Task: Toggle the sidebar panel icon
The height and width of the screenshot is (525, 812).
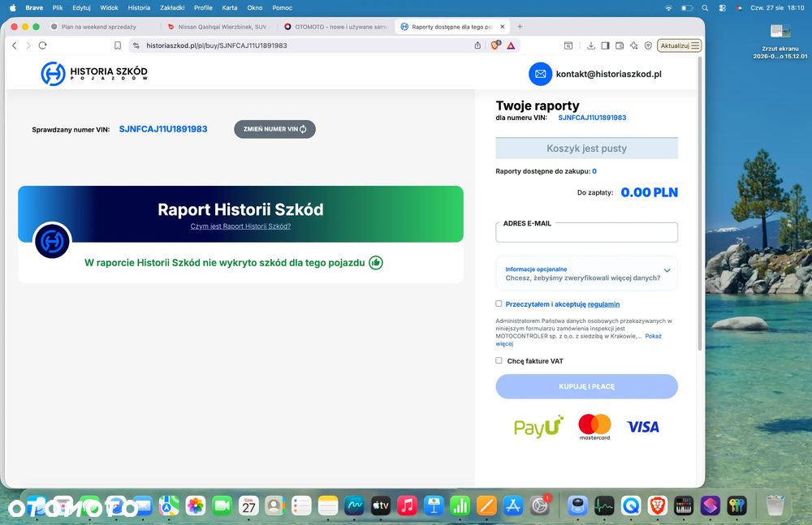Action: (x=605, y=45)
